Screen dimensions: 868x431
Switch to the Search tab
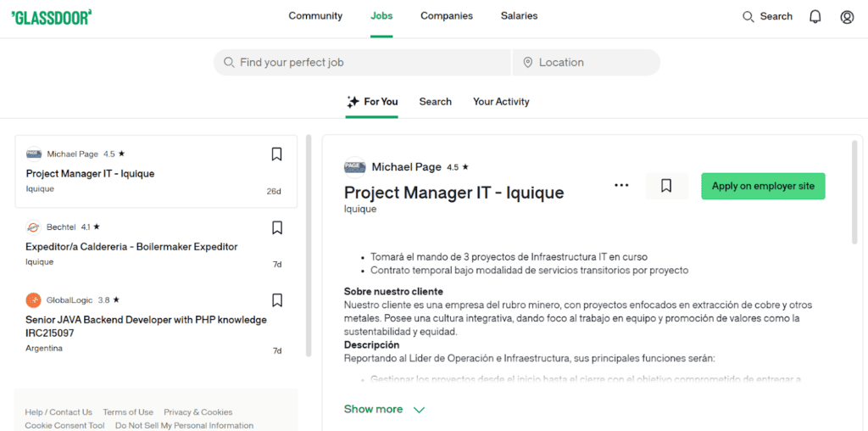(x=435, y=102)
